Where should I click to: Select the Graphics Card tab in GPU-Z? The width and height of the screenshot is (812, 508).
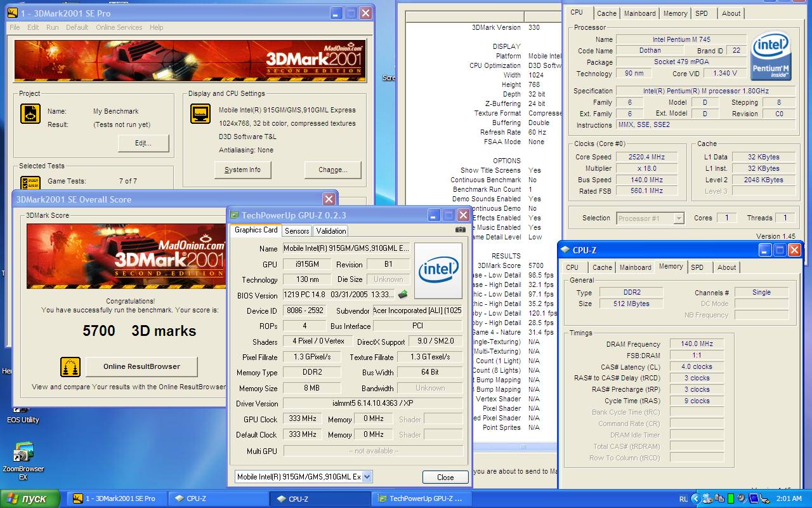pyautogui.click(x=256, y=230)
